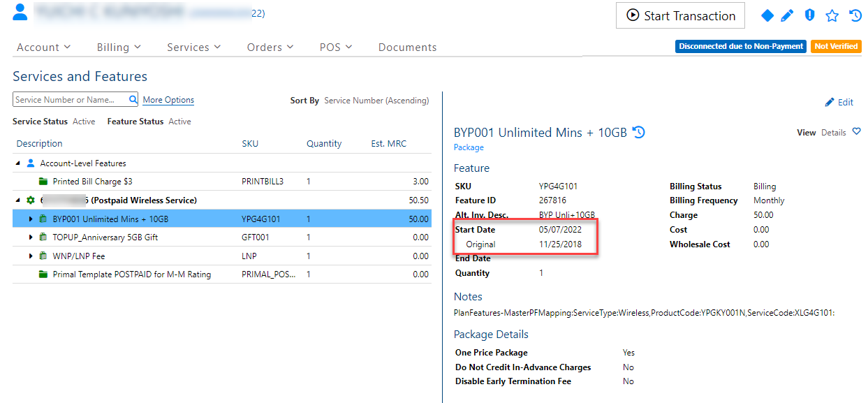Click the gear icon beside Postpaid Wireless Service

pyautogui.click(x=29, y=199)
